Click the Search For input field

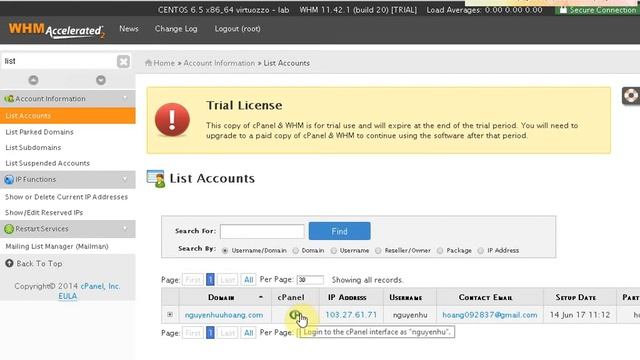coord(262,231)
